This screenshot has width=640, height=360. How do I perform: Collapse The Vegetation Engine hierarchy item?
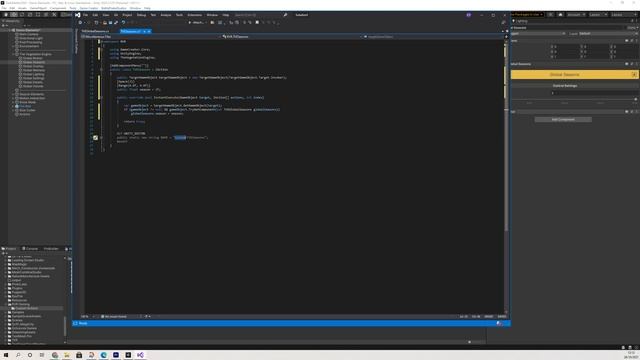pyautogui.click(x=13, y=54)
